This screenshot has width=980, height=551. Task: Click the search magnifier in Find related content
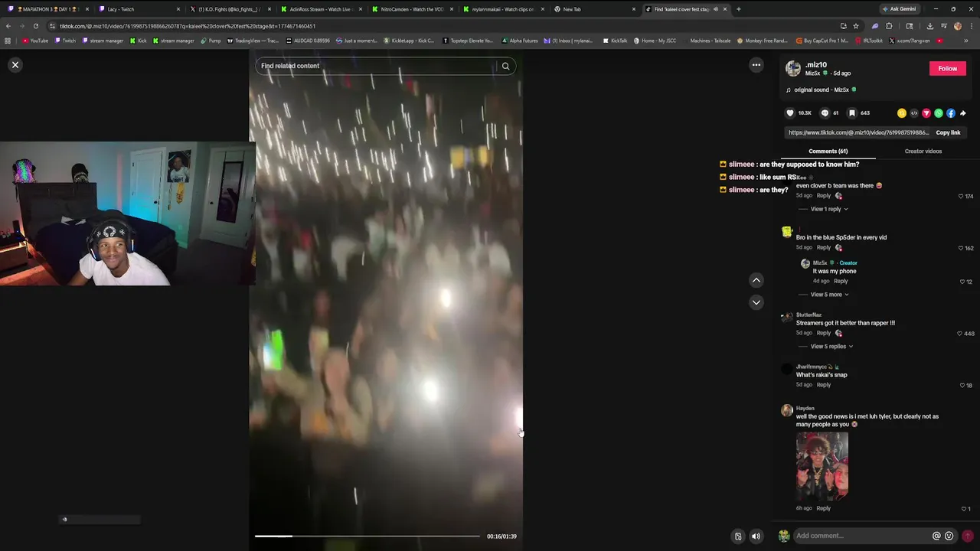pos(505,66)
